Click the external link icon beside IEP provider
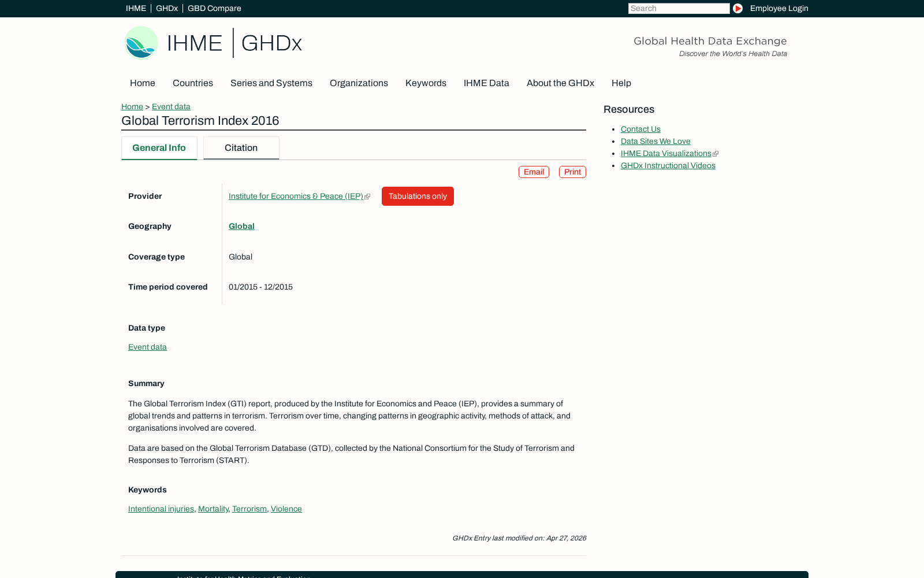 [367, 197]
